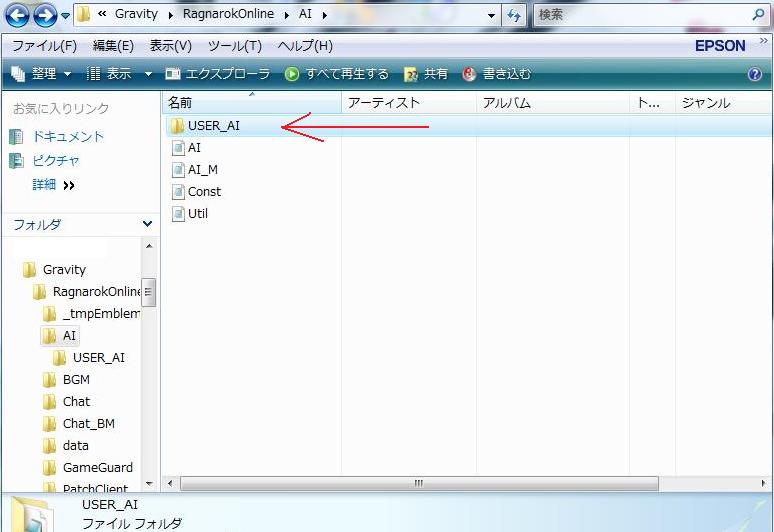
Task: Select Gravity in the folder tree
Action: pos(55,269)
